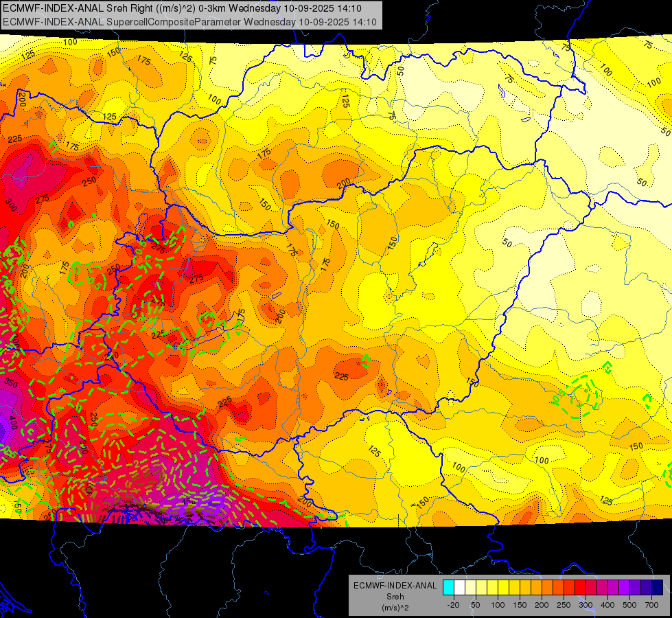Image resolution: width=672 pixels, height=618 pixels.
Task: Click the Sreh label in the legend box
Action: click(395, 597)
